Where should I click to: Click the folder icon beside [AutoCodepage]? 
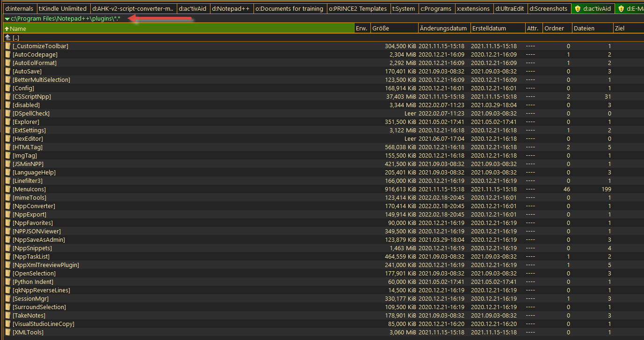pos(7,55)
